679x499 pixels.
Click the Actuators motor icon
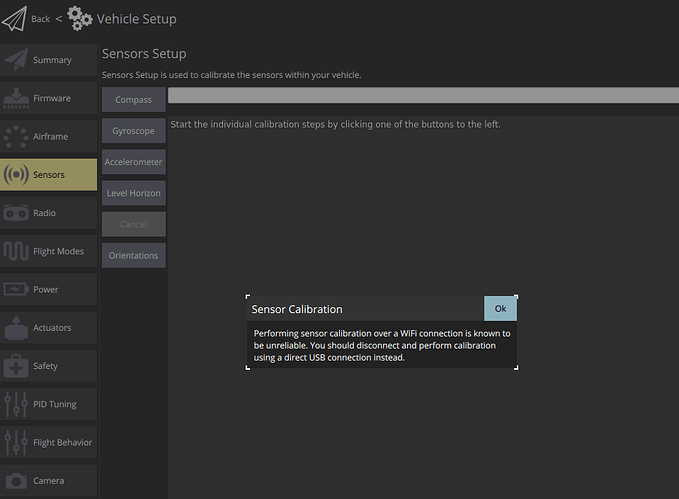[x=16, y=328]
